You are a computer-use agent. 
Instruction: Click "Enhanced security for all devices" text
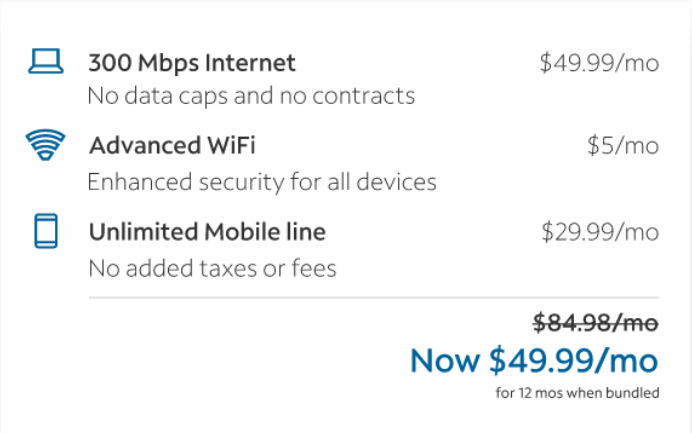tap(262, 182)
